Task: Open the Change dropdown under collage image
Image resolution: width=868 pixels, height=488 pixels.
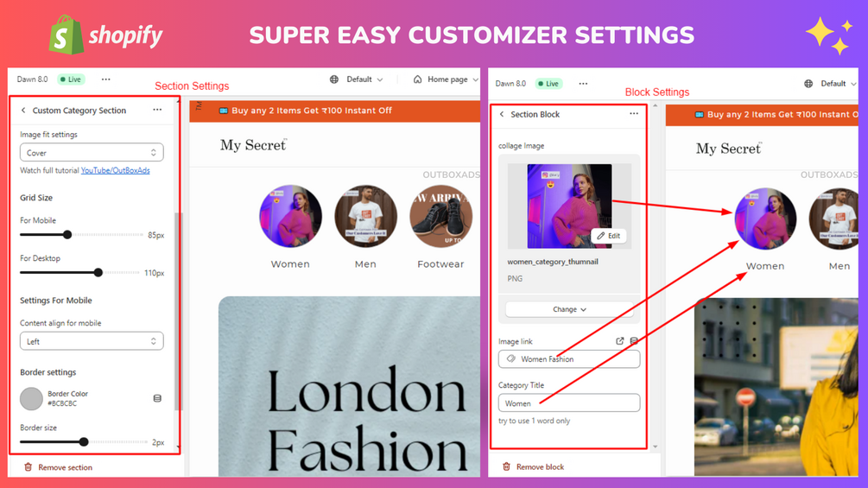Action: pos(569,309)
